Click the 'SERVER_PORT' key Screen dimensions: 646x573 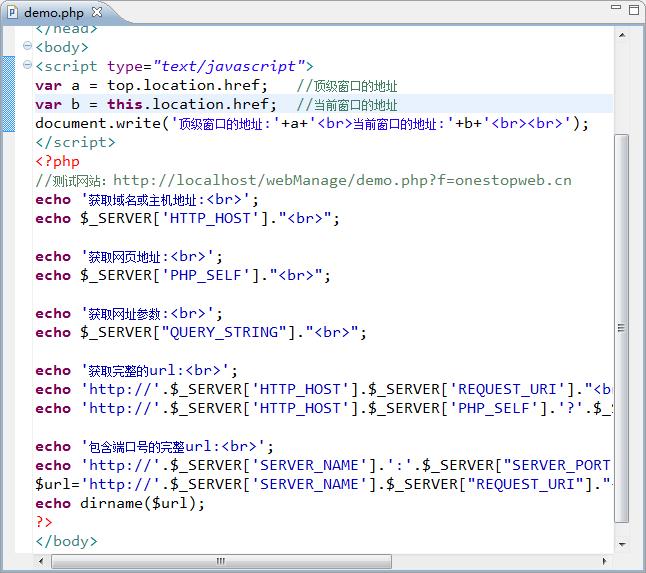click(x=557, y=465)
